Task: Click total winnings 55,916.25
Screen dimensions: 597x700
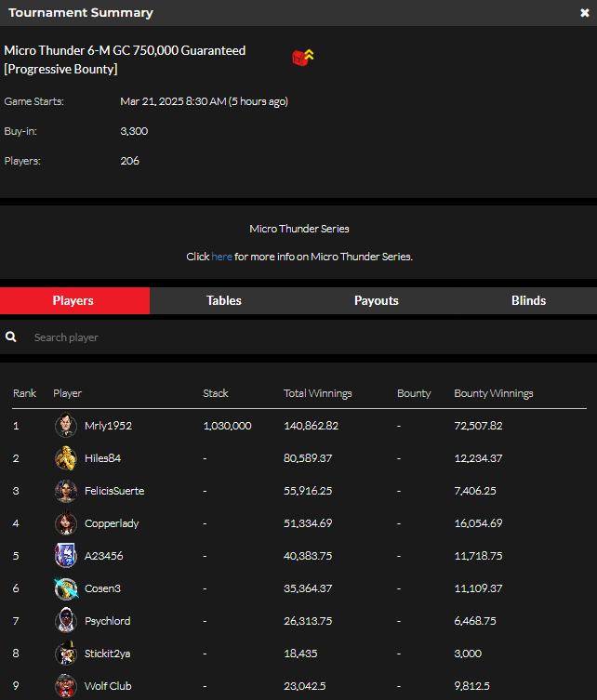Action: coord(308,491)
